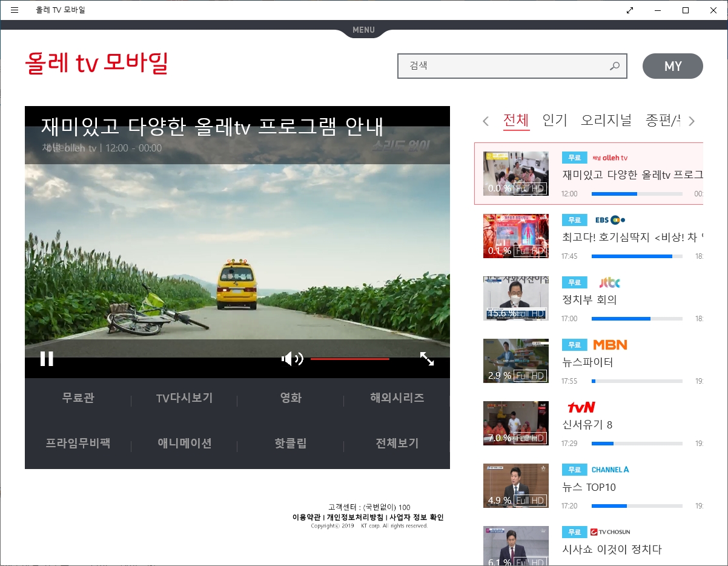Show previous category tabs with left chevron
This screenshot has height=566, width=728.
point(486,121)
